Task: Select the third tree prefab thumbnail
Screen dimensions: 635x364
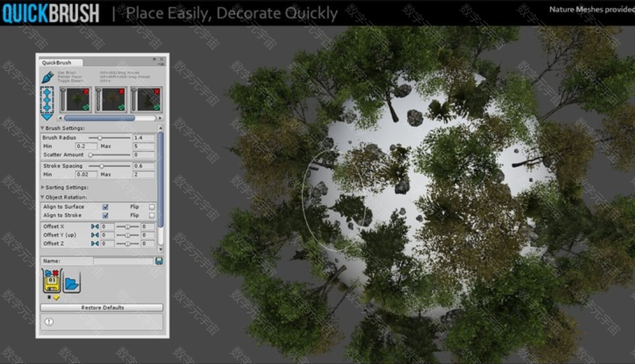Action: [x=149, y=99]
